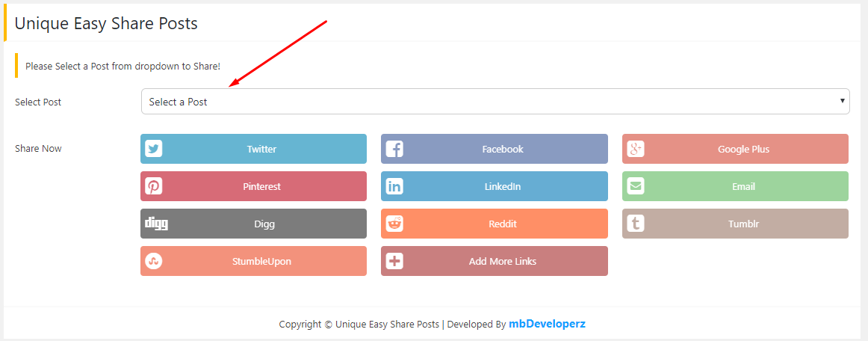Screen dimensions: 868x341
Task: Click the Digg logo icon
Action: click(156, 224)
